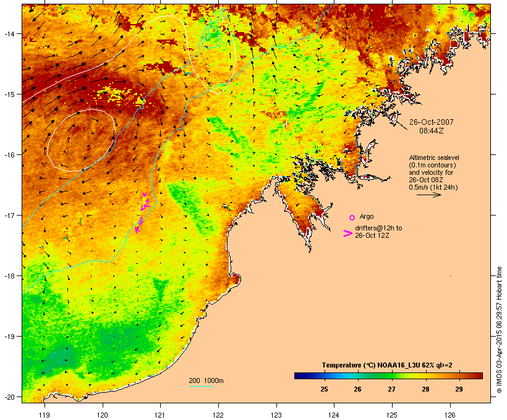Click the 'Altimetric sealevel' legend text
Image resolution: width=507 pixels, height=420 pixels.
click(434, 157)
